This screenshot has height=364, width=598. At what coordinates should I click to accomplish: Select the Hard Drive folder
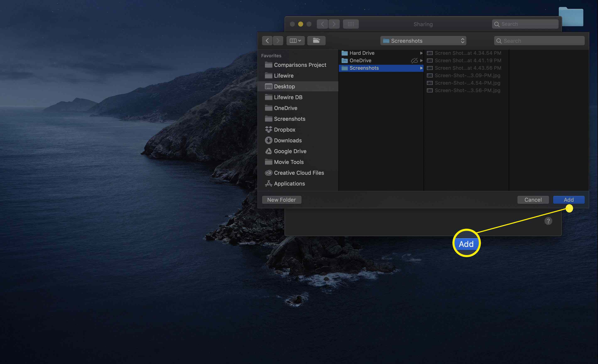[381, 53]
